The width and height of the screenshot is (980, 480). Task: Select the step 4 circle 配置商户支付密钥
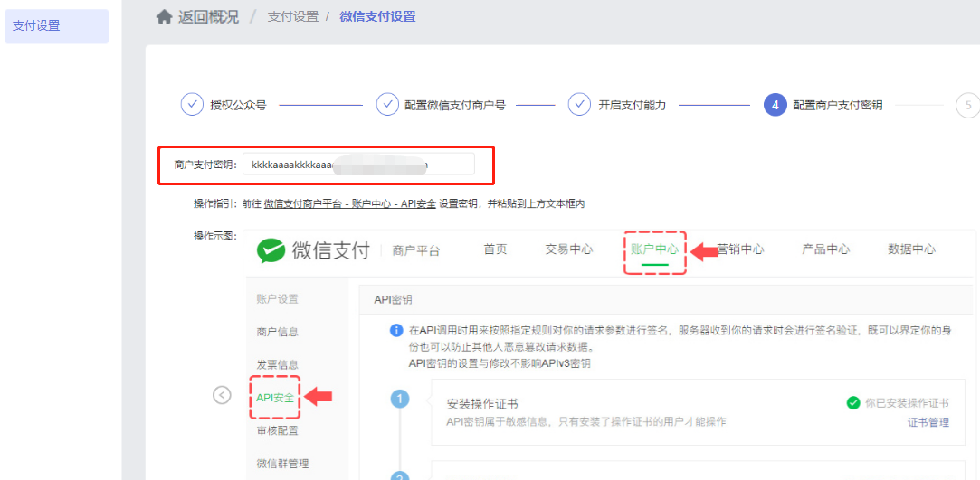[x=775, y=105]
